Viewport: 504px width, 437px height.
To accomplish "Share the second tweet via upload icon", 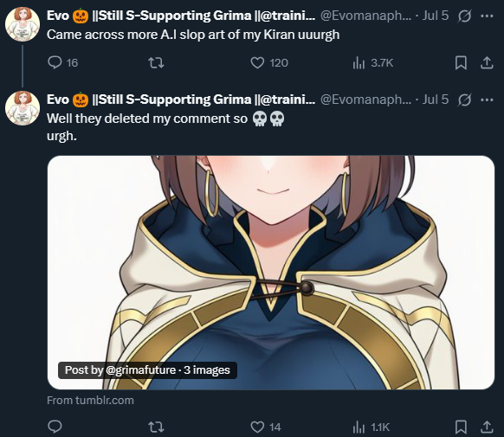I will coord(487,427).
